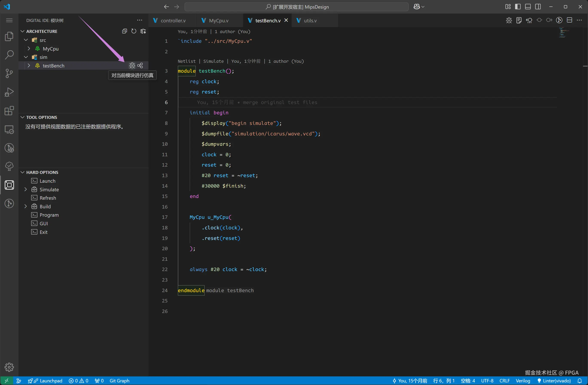Image resolution: width=588 pixels, height=385 pixels.
Task: Toggle primary side bar visibility
Action: [x=518, y=7]
